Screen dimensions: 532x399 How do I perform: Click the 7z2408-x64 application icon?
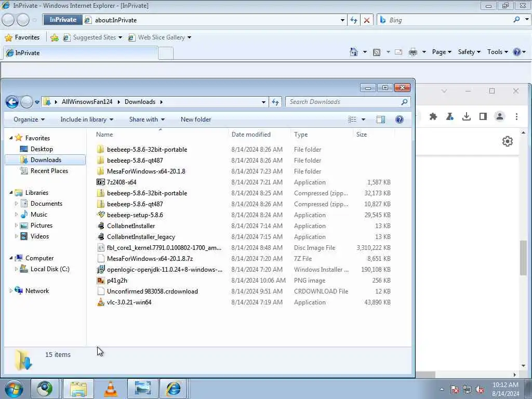pos(101,182)
